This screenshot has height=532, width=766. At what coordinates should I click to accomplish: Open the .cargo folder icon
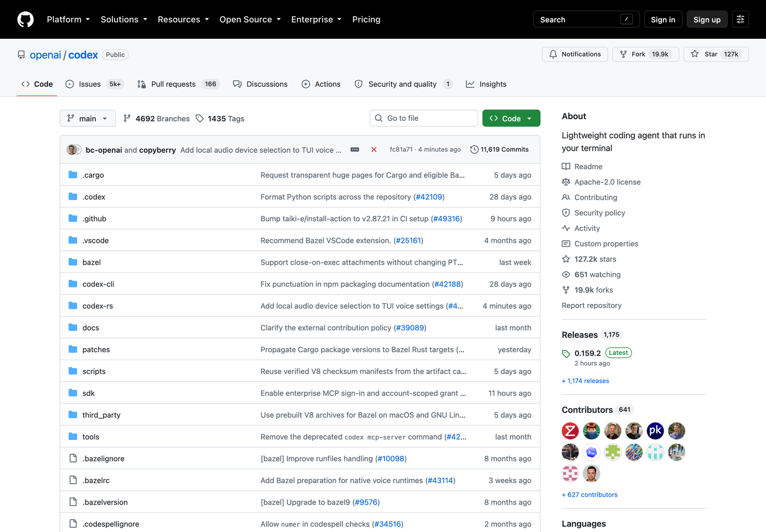[73, 175]
